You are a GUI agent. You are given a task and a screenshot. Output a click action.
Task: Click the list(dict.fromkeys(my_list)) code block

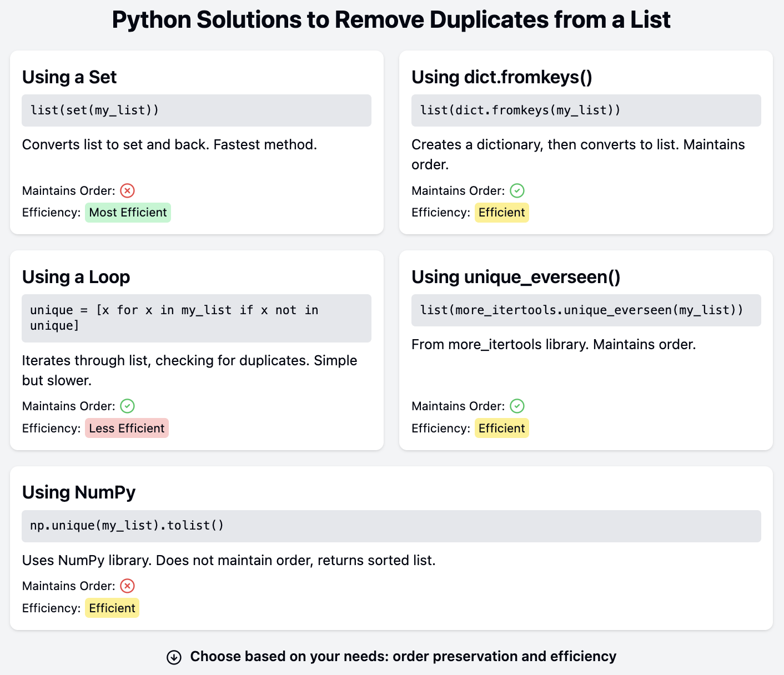coord(586,110)
